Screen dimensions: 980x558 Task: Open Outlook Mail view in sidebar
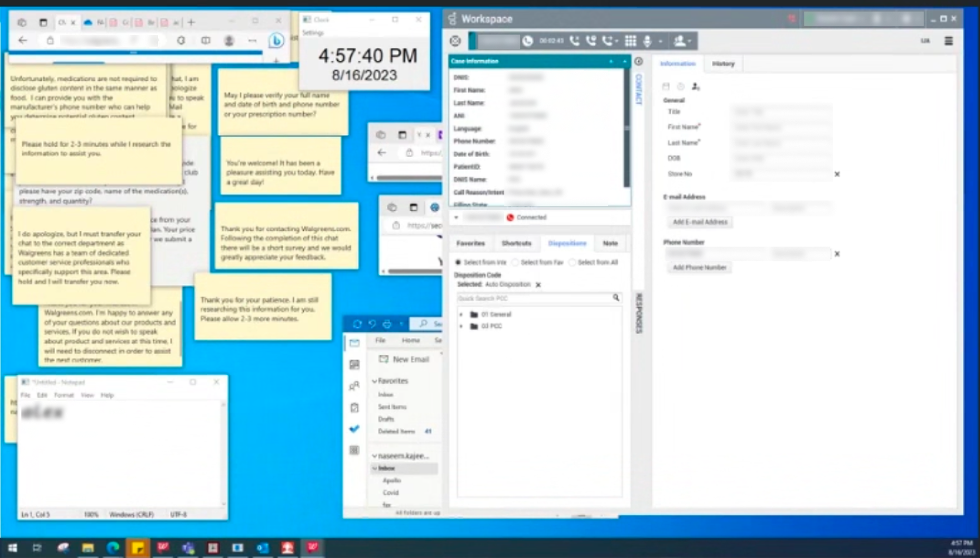(354, 343)
